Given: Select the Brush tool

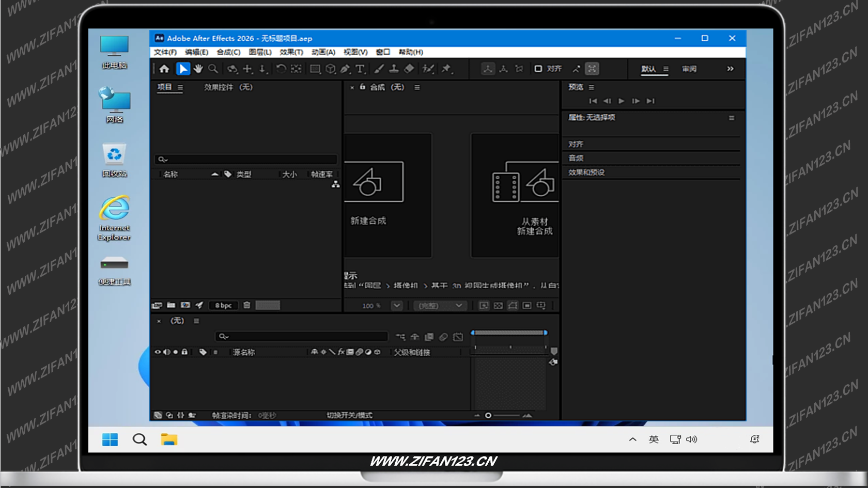Looking at the screenshot, I should tap(379, 69).
